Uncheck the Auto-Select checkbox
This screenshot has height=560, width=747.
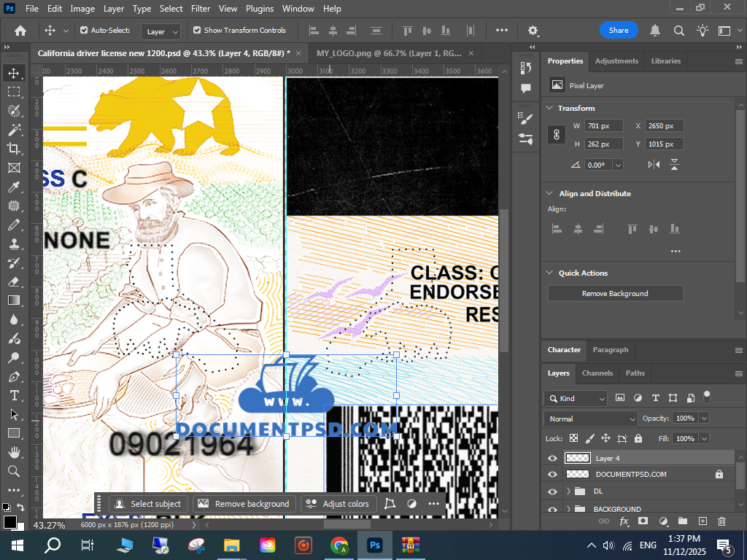(84, 31)
